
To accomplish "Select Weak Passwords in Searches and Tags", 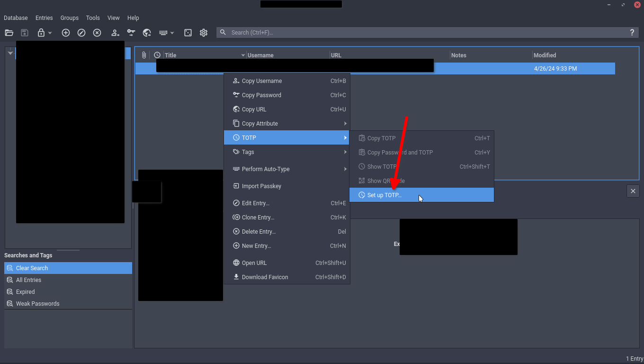I will (37, 304).
